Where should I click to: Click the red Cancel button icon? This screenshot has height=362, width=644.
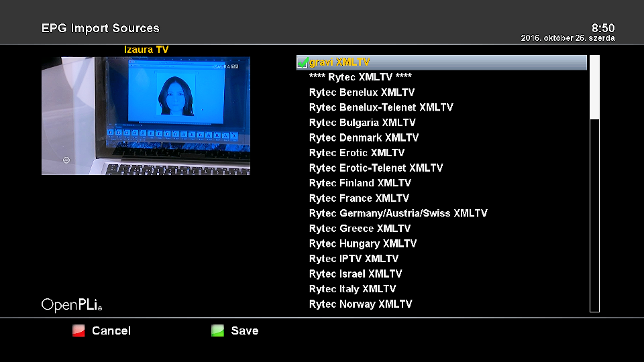pos(78,330)
